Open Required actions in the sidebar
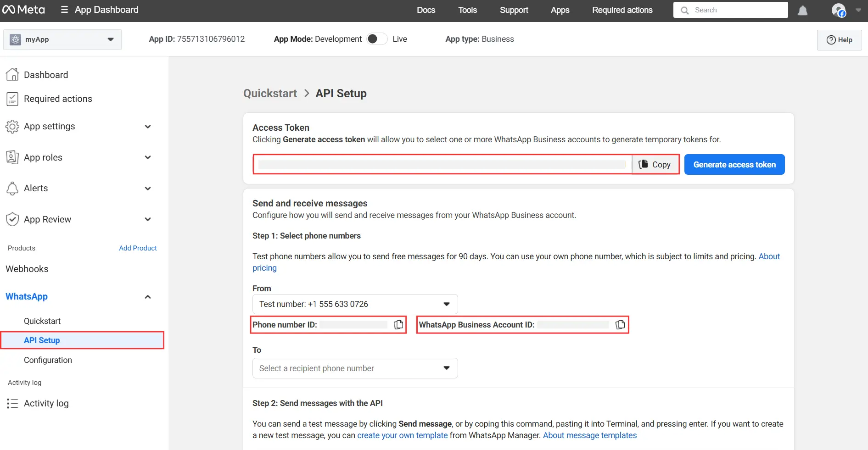The height and width of the screenshot is (450, 868). tap(58, 99)
